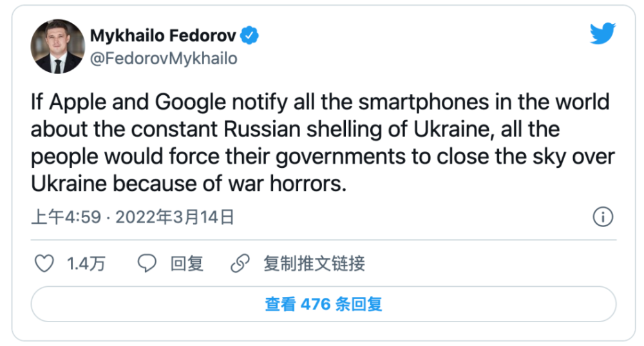
Task: Click the Mykhailo Fedorov display name
Action: point(163,35)
